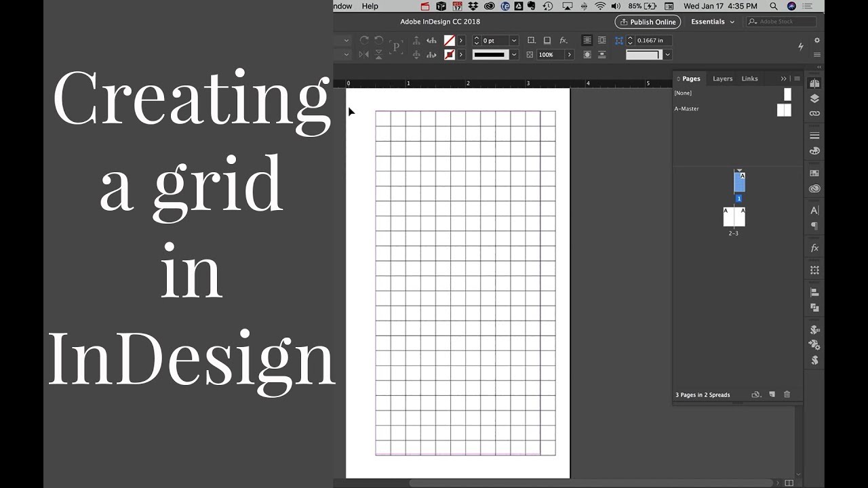Step the stroke weight stepper arrows

(x=477, y=41)
